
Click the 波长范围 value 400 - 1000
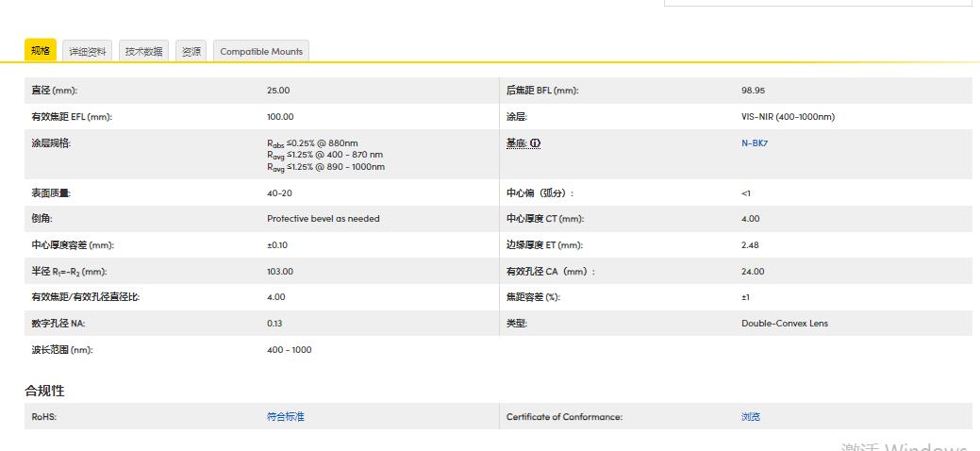point(290,350)
